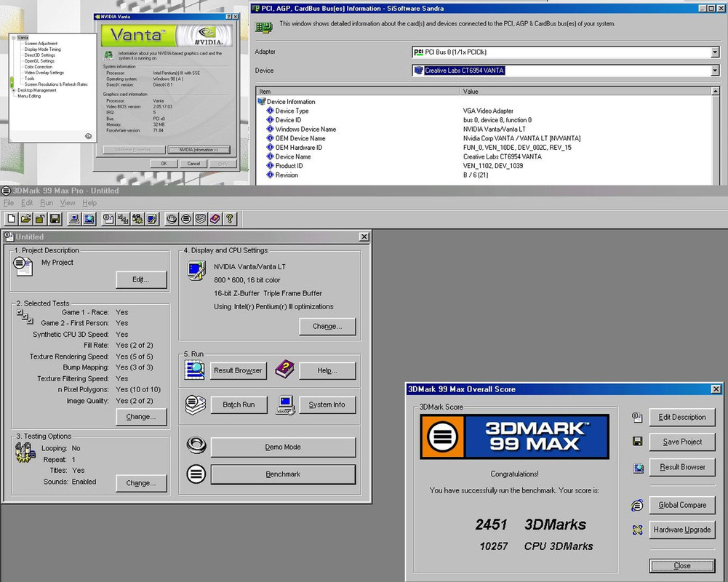728x582 pixels.
Task: Open the Help menu in 3DMark
Action: [x=89, y=203]
